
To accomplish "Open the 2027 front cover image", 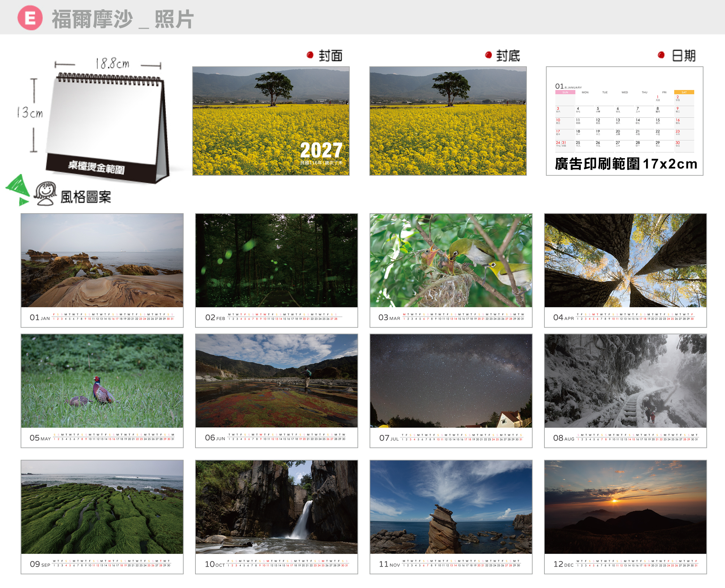I will 271,121.
